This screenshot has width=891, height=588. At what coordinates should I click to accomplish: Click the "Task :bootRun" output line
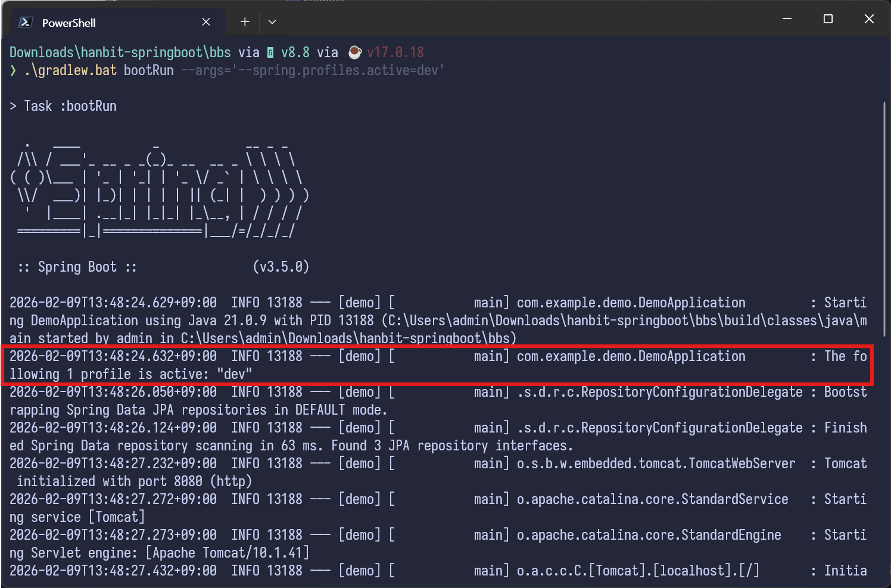(x=70, y=106)
